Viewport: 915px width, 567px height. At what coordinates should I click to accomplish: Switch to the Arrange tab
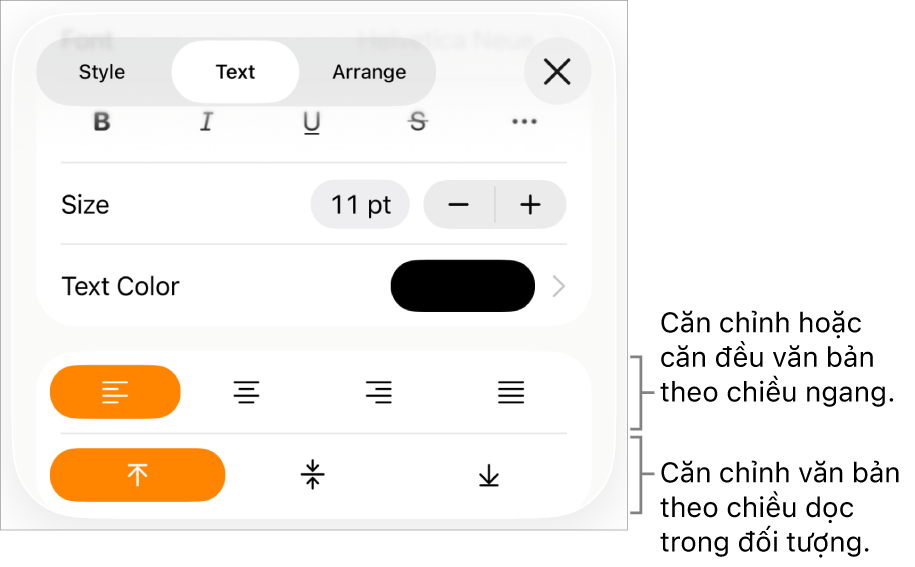point(369,72)
